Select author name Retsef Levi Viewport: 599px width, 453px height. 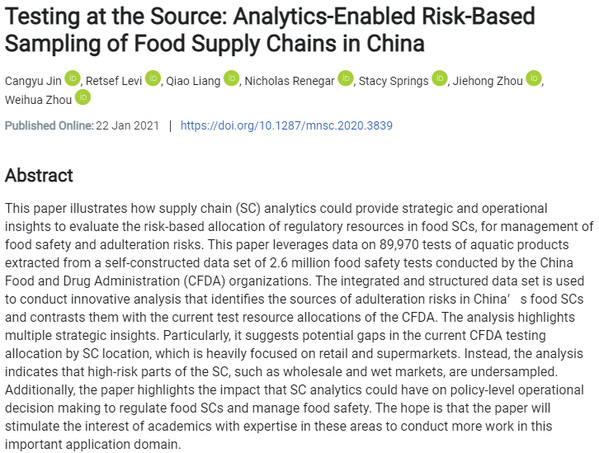point(114,81)
